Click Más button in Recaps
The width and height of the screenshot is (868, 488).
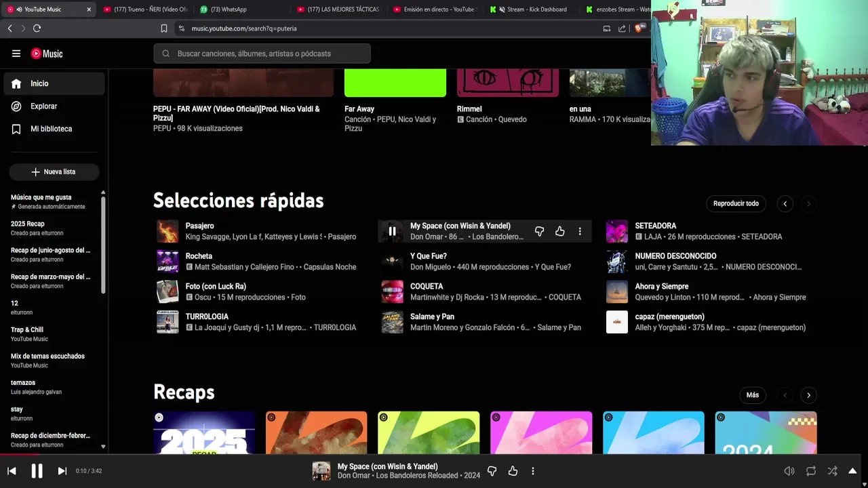(753, 395)
